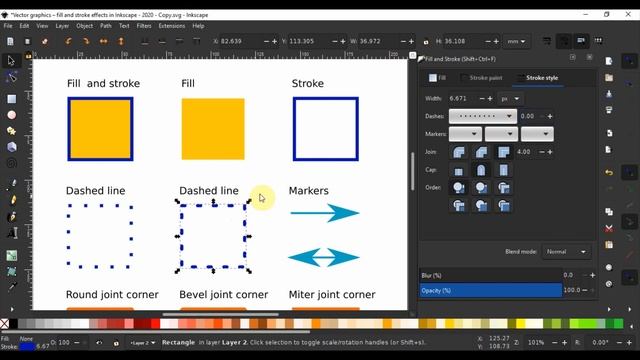Open the Blend mode Normal dropdown

point(566,252)
